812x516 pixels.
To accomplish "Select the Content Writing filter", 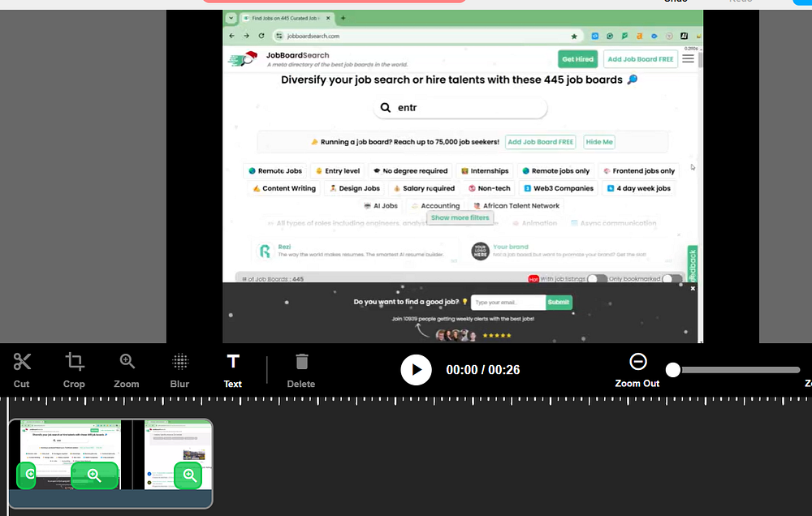I will coord(283,188).
